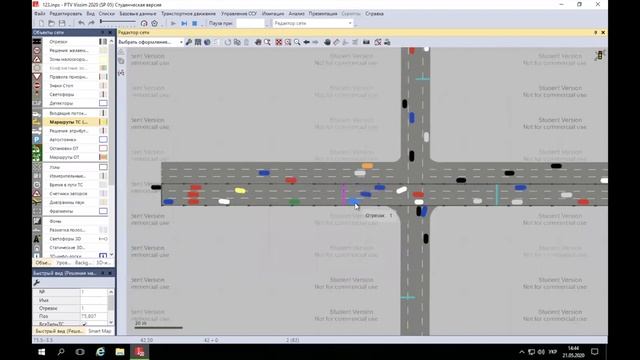640x360 pixels.
Task: Start continuous simulation with the play button
Action: click(x=173, y=24)
